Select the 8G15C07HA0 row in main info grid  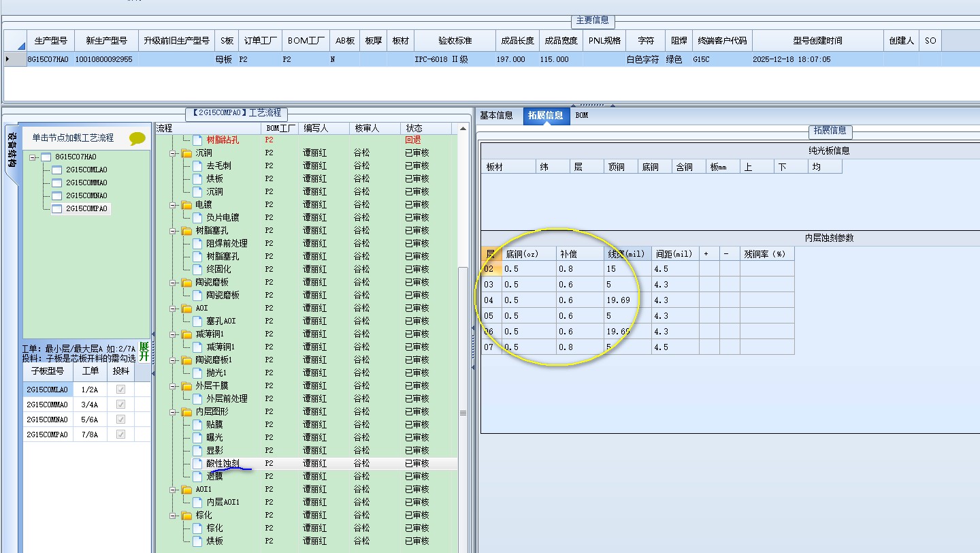click(490, 59)
